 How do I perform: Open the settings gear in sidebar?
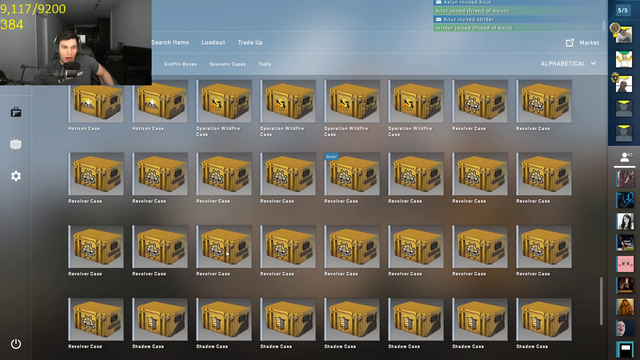click(x=16, y=176)
